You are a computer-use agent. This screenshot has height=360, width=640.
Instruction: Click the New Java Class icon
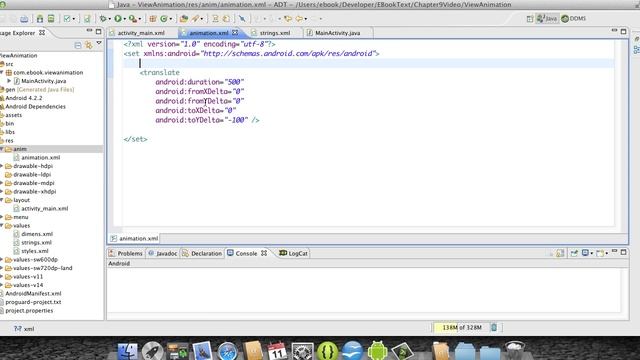(164, 19)
